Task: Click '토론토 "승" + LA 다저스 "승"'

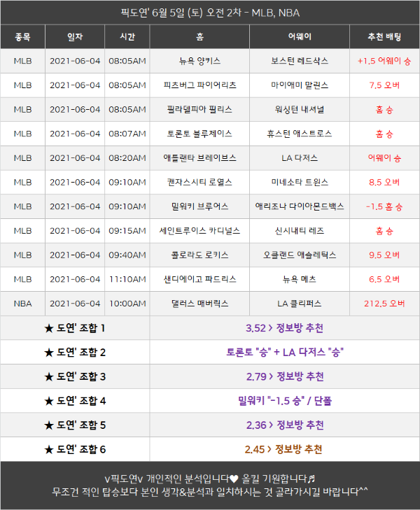Action: click(285, 353)
